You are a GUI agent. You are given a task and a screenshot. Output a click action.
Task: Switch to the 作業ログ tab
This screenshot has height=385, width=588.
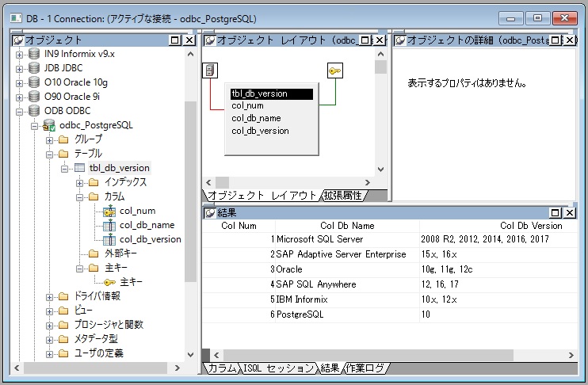coord(365,368)
